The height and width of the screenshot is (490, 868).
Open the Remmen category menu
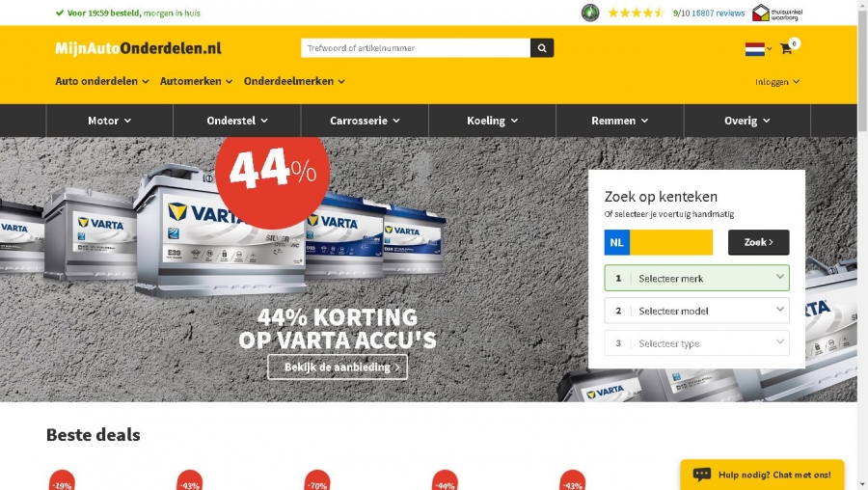619,121
